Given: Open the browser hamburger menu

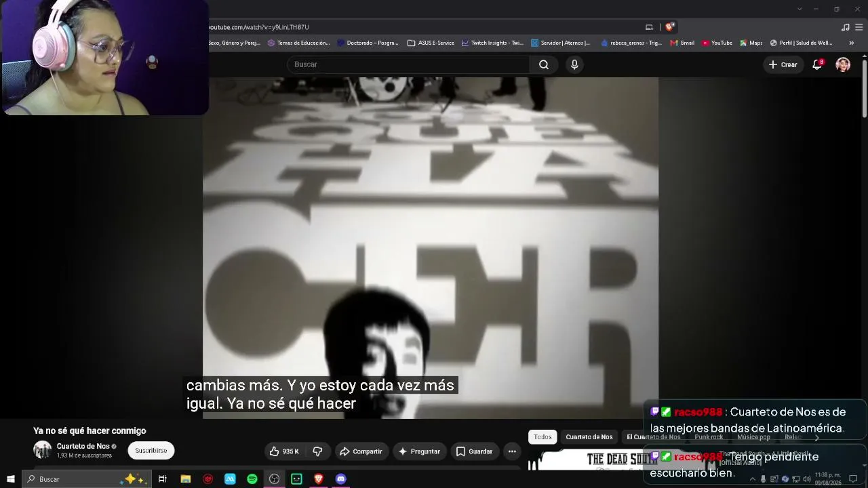Looking at the screenshot, I should click(x=860, y=27).
